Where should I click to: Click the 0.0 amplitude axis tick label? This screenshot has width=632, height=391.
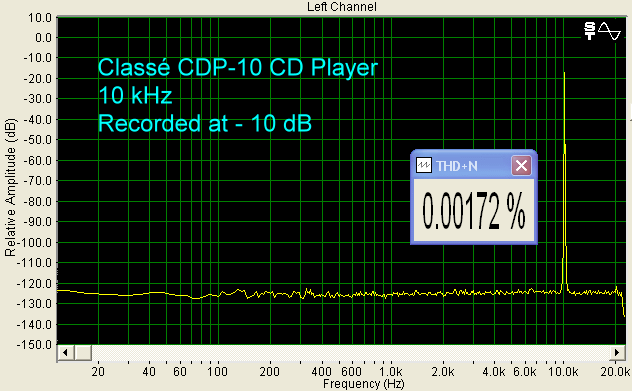pyautogui.click(x=44, y=38)
